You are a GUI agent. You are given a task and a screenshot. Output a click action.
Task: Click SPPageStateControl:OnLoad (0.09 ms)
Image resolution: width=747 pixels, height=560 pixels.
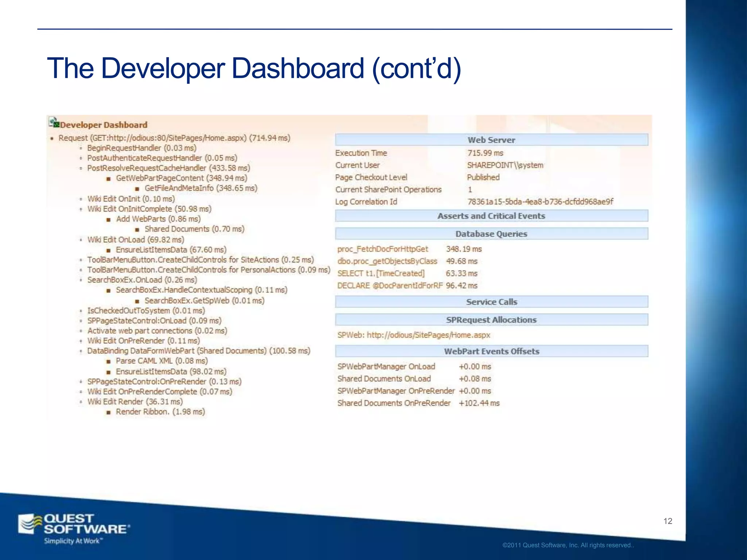(x=154, y=320)
